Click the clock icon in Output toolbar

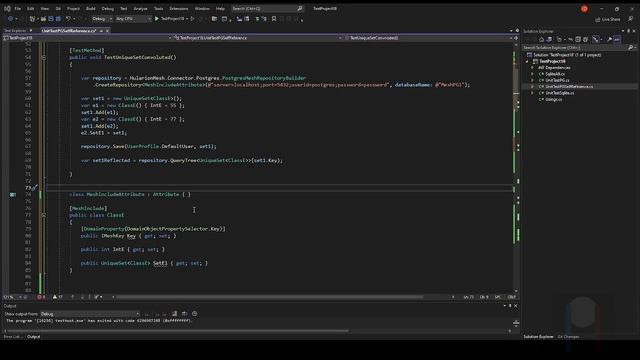195,313
